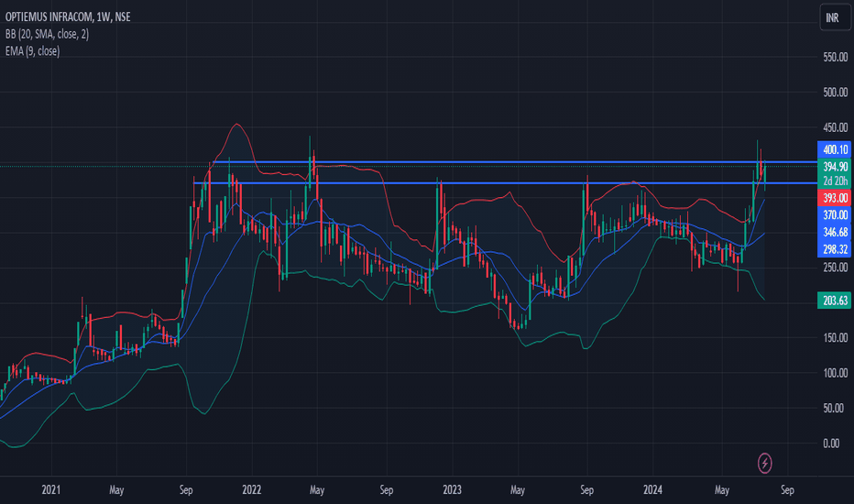Click the 550.00 price axis value

835,57
